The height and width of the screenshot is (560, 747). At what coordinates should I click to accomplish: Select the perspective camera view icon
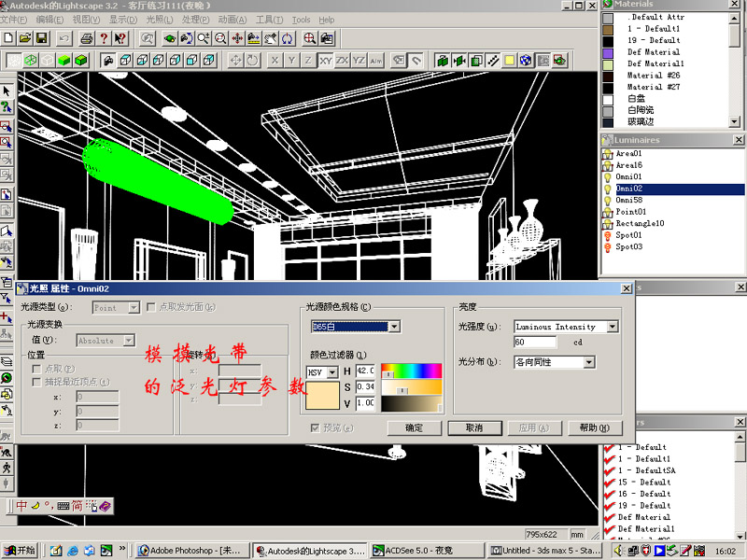point(108,61)
